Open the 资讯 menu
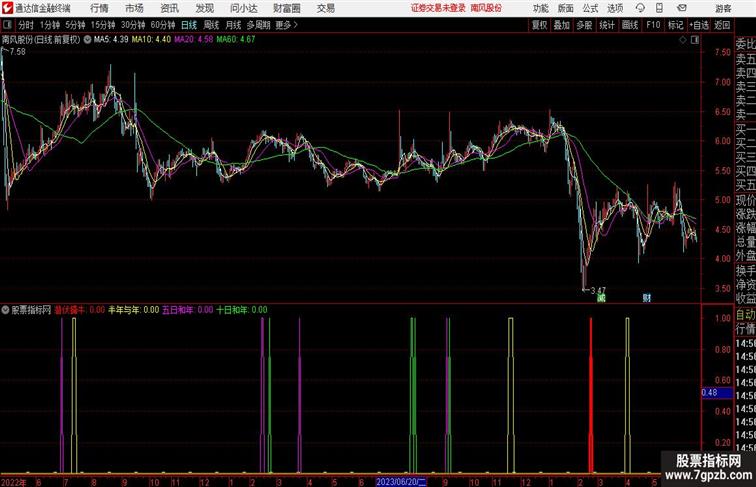756x487 pixels. tap(169, 8)
